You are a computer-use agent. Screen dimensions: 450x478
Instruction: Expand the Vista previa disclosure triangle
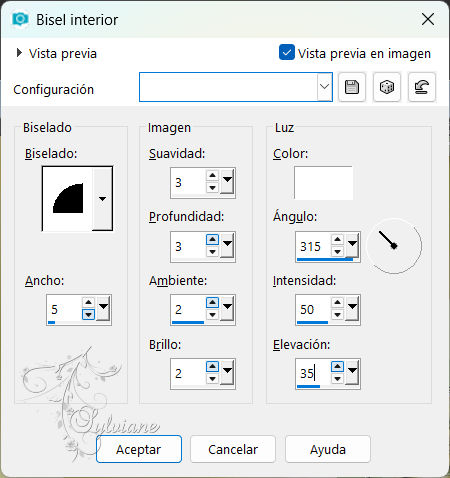tap(19, 53)
